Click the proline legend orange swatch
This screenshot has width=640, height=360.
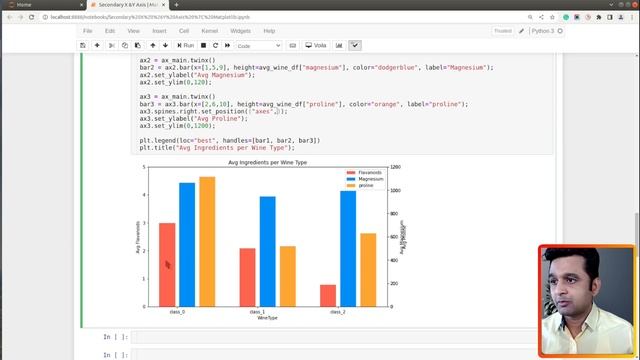click(x=351, y=186)
